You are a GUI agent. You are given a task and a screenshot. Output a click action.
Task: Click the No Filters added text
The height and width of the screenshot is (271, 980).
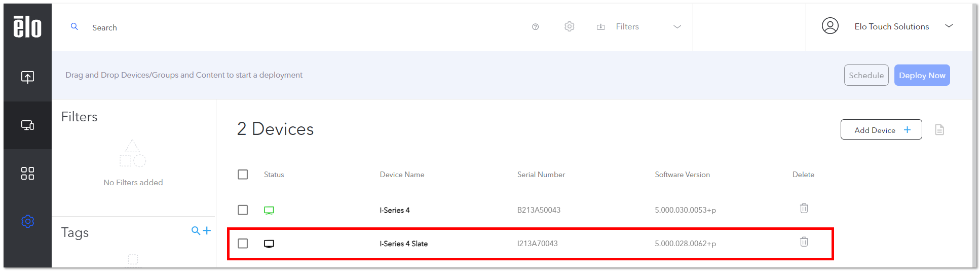pyautogui.click(x=133, y=182)
